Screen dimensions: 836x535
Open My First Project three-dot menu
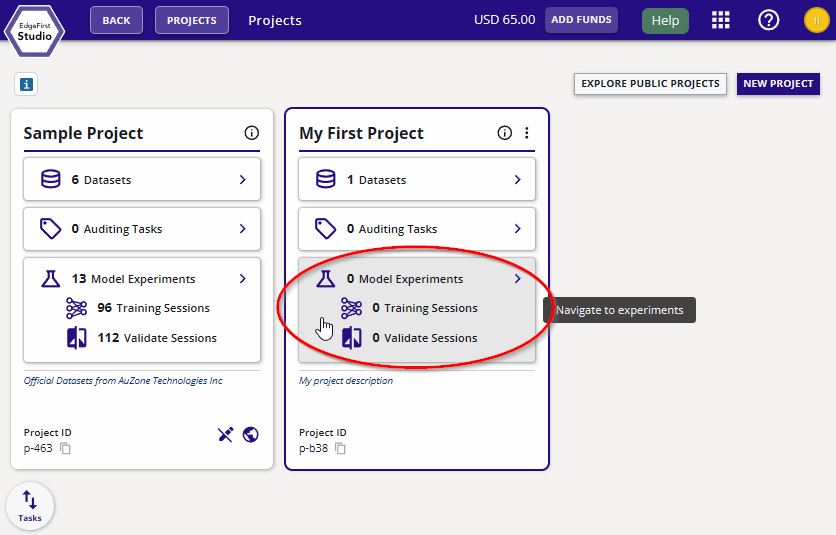tap(527, 133)
